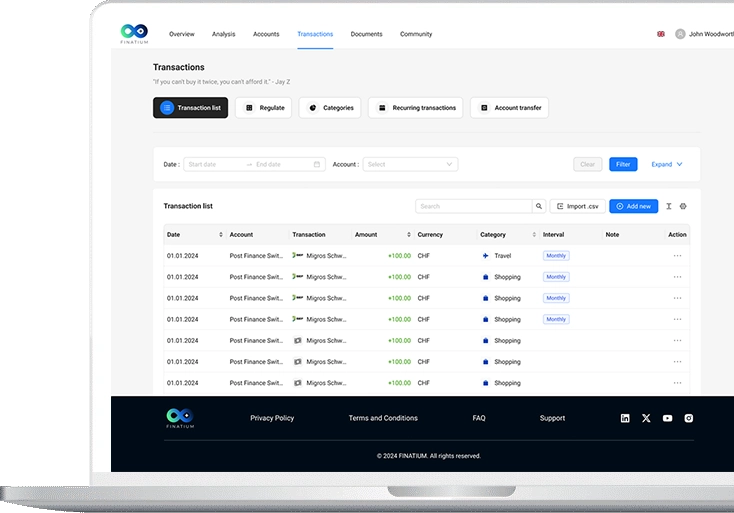Image resolution: width=734 pixels, height=513 pixels.
Task: Open the Documents tab
Action: click(x=367, y=34)
